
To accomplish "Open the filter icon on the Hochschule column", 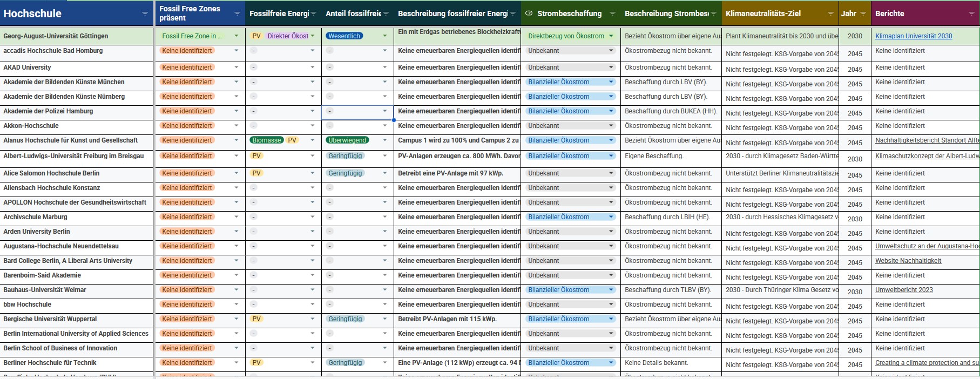I will coord(145,13).
